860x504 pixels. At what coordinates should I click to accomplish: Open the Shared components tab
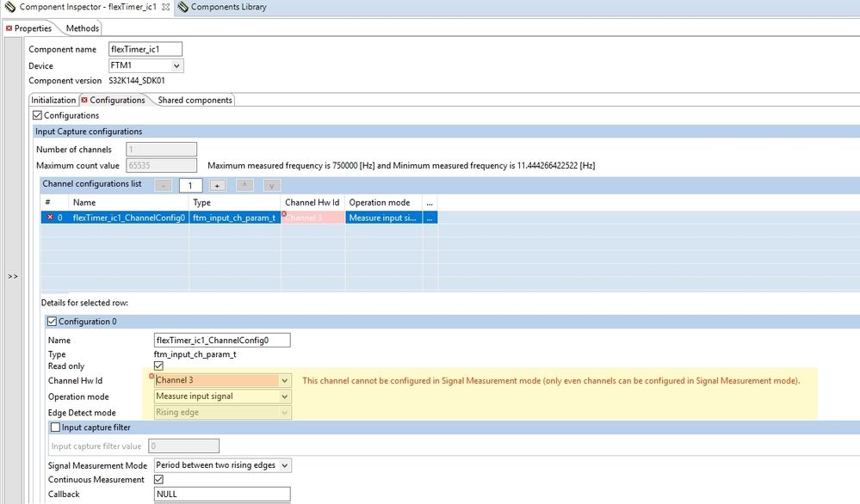(195, 101)
